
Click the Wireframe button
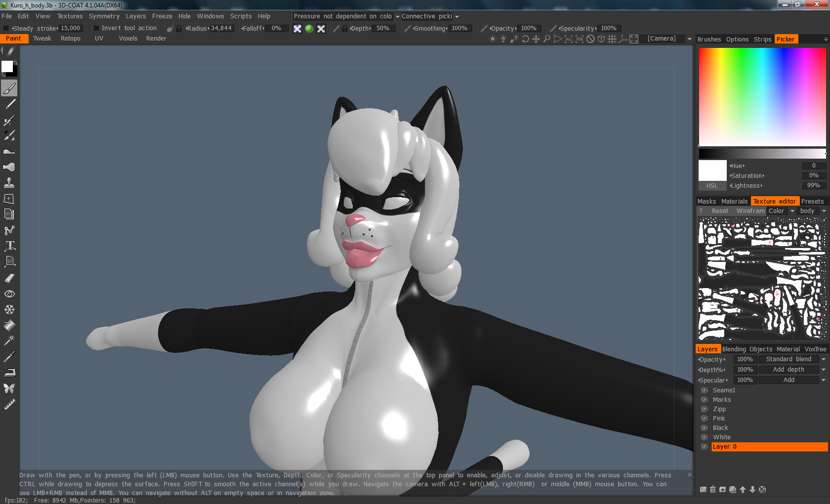[750, 211]
